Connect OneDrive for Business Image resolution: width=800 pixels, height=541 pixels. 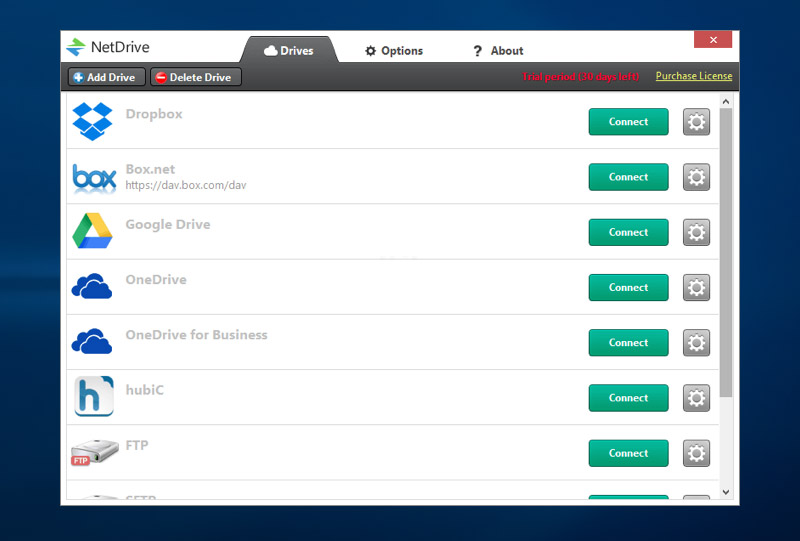[x=629, y=342]
